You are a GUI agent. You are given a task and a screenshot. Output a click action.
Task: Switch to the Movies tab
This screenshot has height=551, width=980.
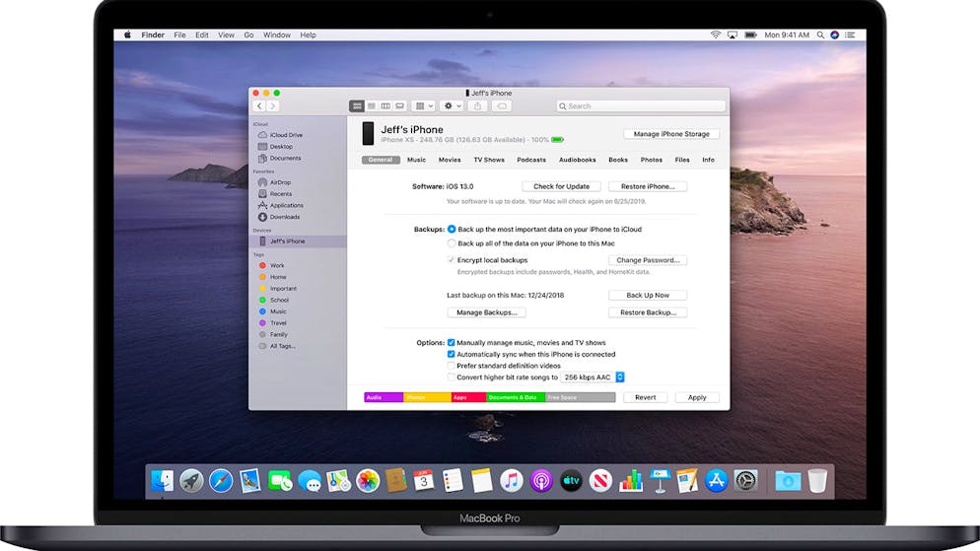point(450,160)
